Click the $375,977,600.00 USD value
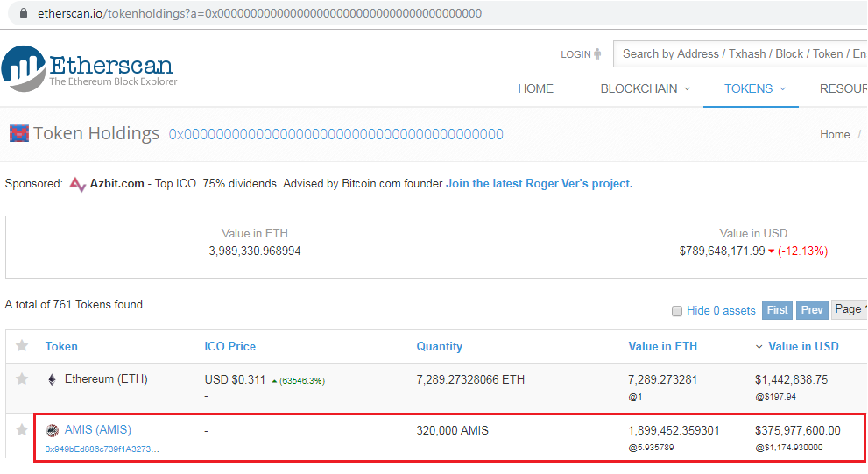Viewport: 868px width, 474px height. [797, 430]
